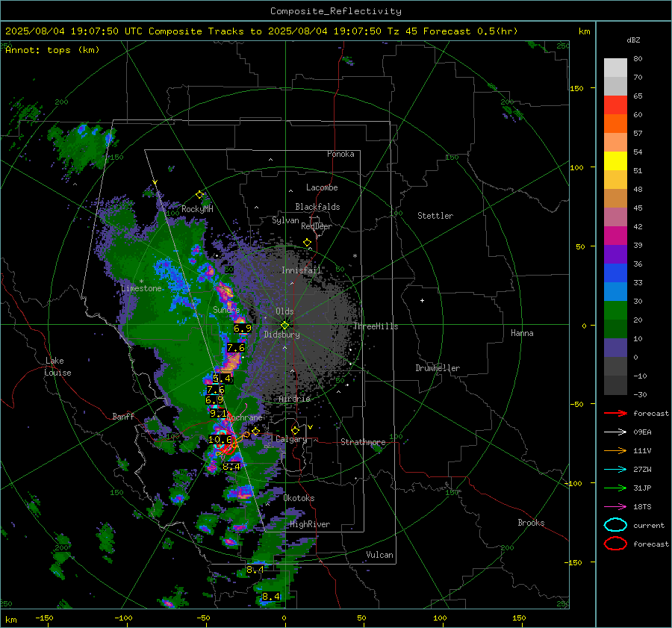Click the Sylvan label
The width and height of the screenshot is (672, 628).
pos(285,220)
